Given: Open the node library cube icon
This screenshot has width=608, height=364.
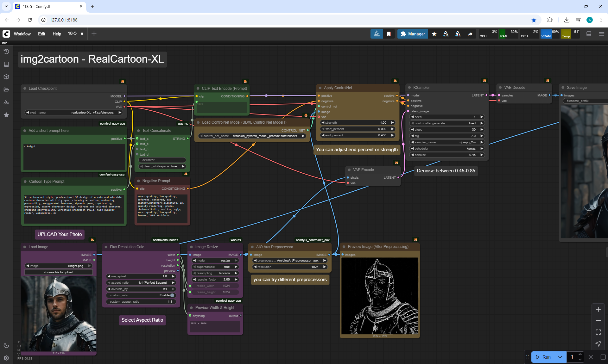Looking at the screenshot, I should coord(6,77).
